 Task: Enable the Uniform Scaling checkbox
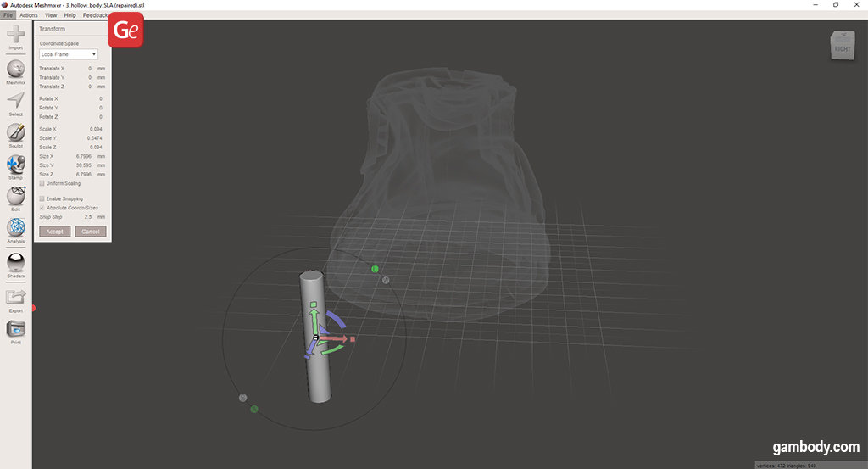pos(42,183)
